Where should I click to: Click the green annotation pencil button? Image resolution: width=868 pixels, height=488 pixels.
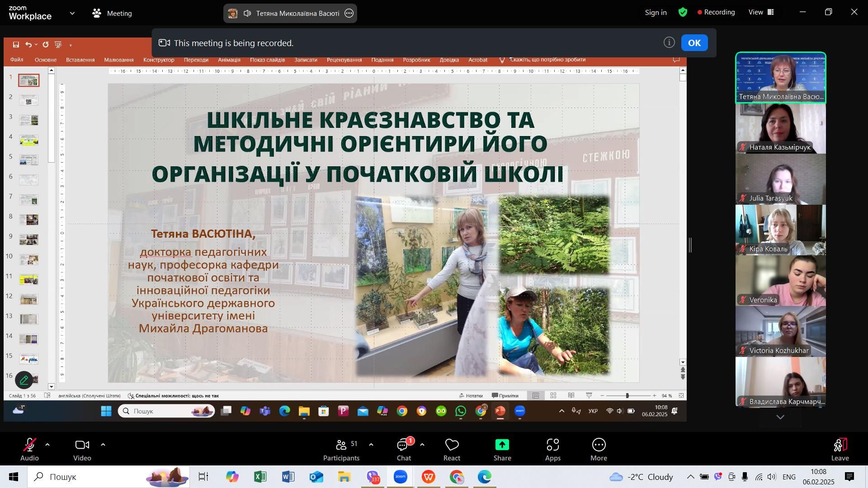click(x=24, y=380)
